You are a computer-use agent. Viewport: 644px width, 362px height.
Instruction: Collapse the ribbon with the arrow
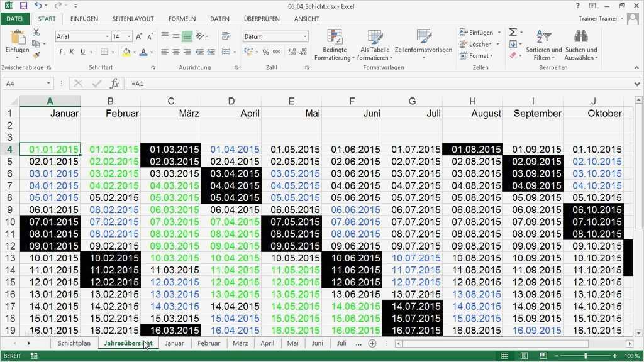pos(636,67)
